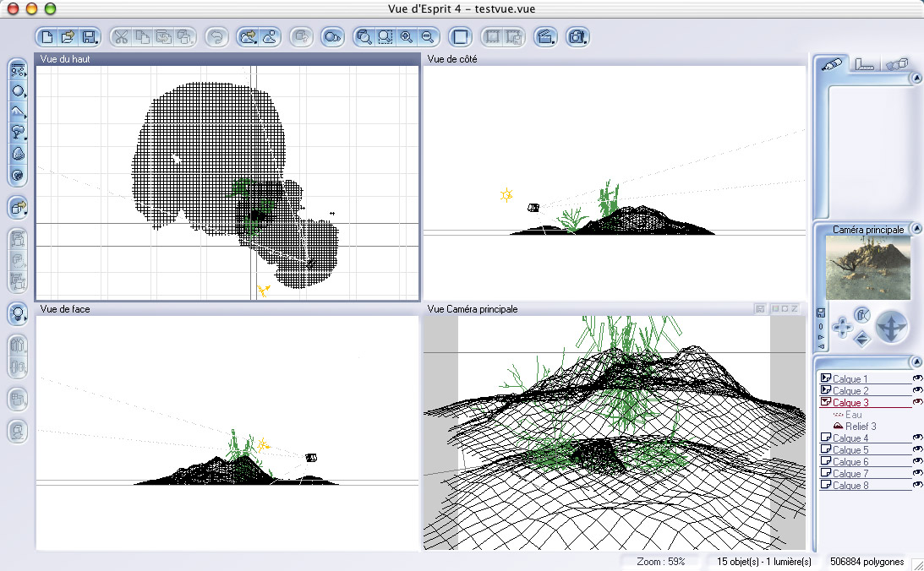The height and width of the screenshot is (571, 924).
Task: Expand the Calque 2 layer arrow
Action: [x=826, y=390]
